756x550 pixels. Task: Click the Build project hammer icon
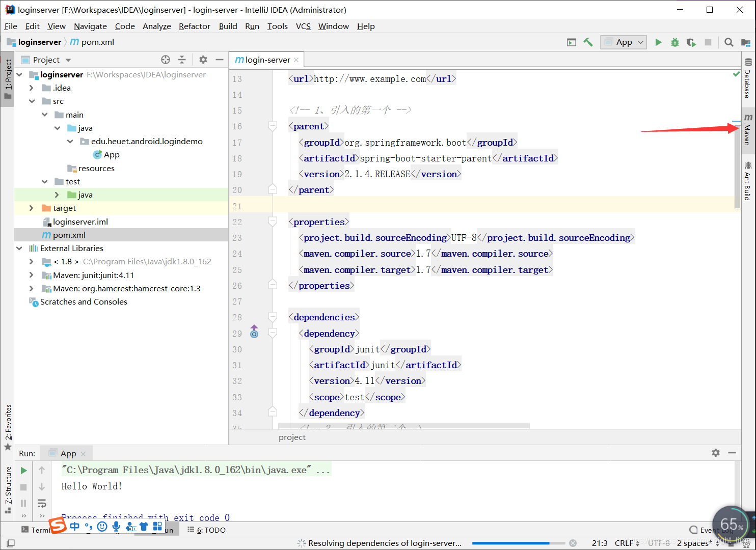tap(588, 42)
